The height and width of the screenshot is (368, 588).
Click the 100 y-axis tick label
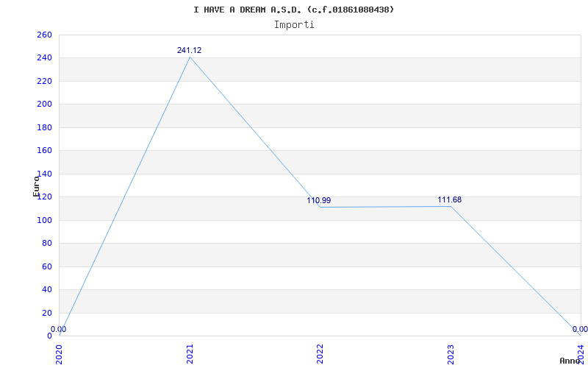pos(44,220)
